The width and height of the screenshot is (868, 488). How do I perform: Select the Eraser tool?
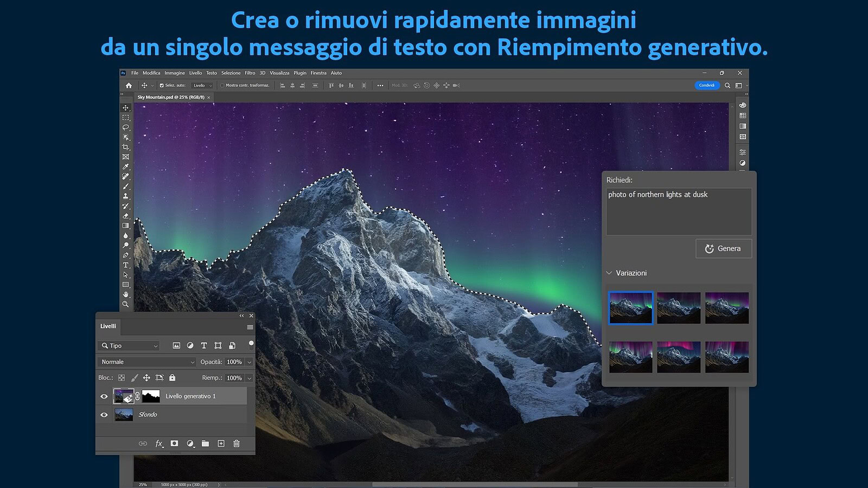pyautogui.click(x=126, y=216)
